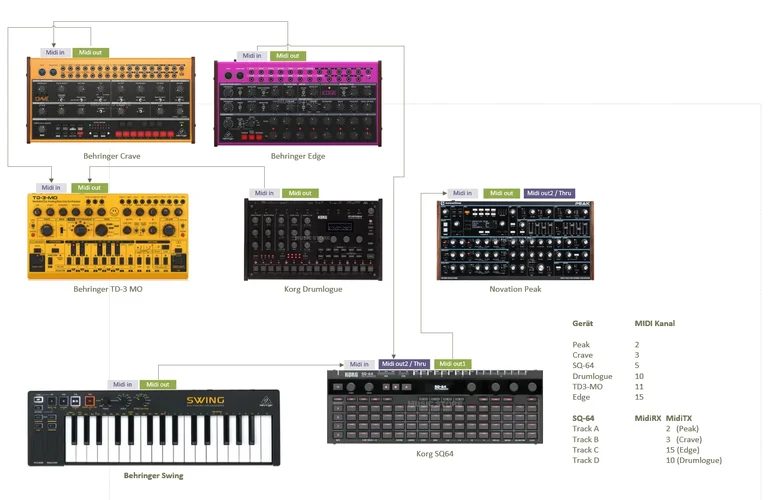The height and width of the screenshot is (500, 776).
Task: Click the 'MIDI Kanal' table header
Action: tap(655, 323)
